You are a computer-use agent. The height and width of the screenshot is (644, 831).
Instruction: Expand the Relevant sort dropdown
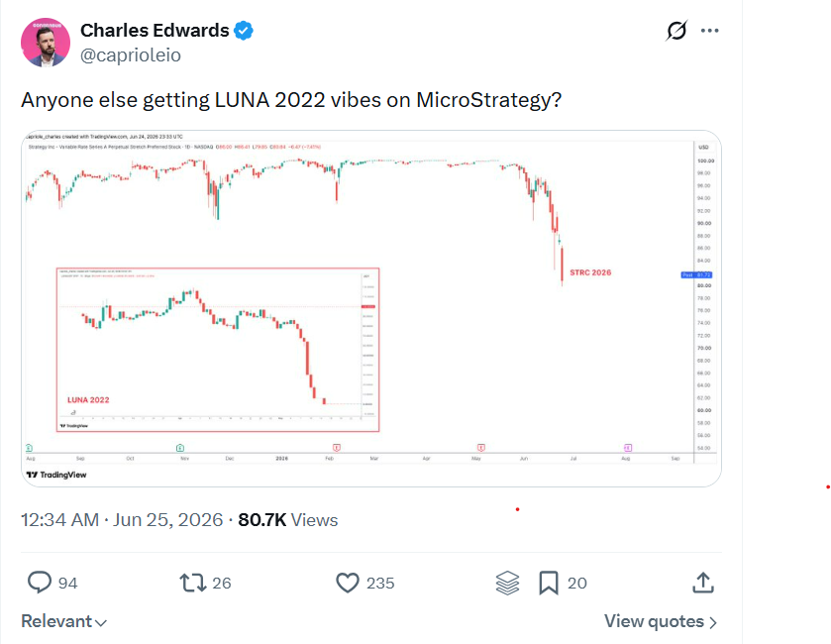[63, 621]
